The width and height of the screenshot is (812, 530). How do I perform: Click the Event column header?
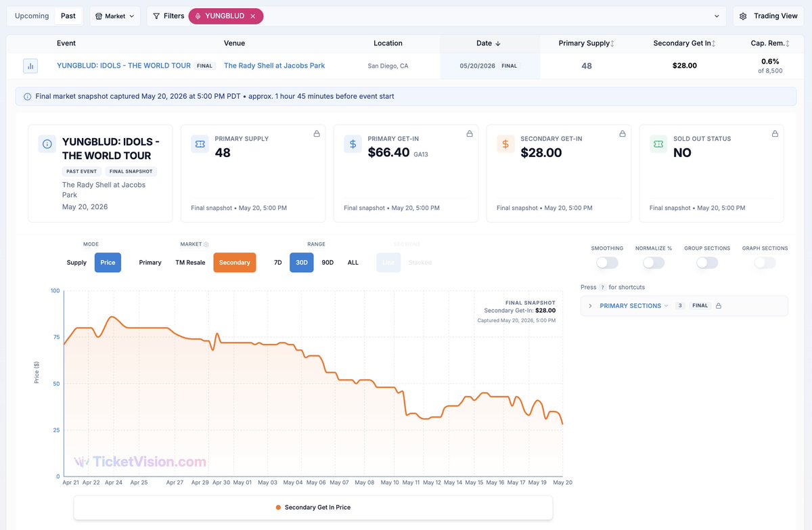pos(66,43)
